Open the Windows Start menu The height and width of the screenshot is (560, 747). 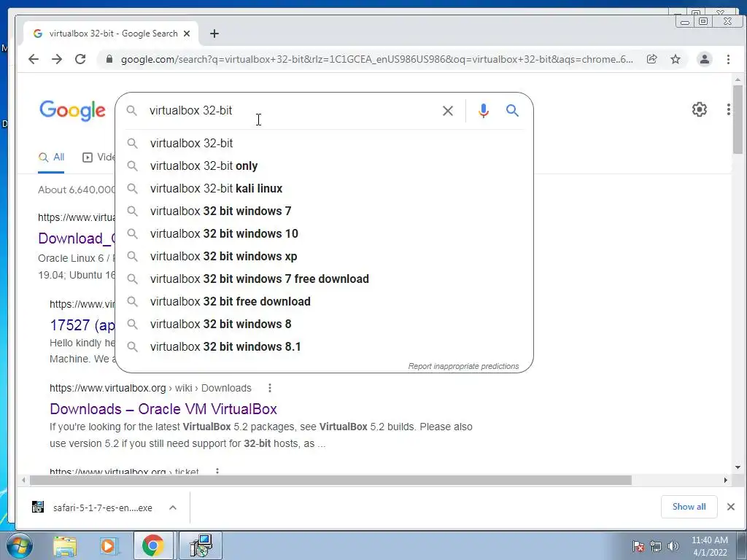pyautogui.click(x=19, y=545)
